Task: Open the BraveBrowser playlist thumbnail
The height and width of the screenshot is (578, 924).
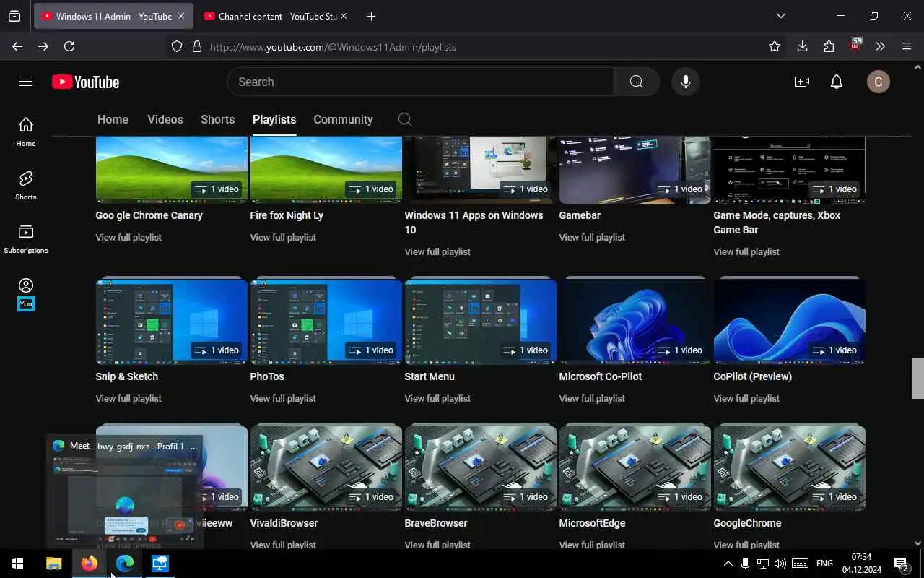Action: [481, 468]
